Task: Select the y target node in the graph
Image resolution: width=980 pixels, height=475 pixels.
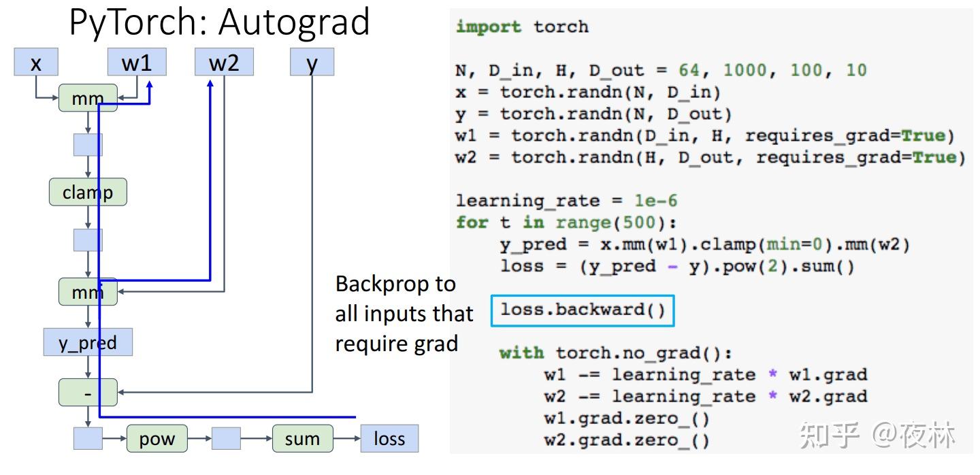Action: (x=312, y=63)
